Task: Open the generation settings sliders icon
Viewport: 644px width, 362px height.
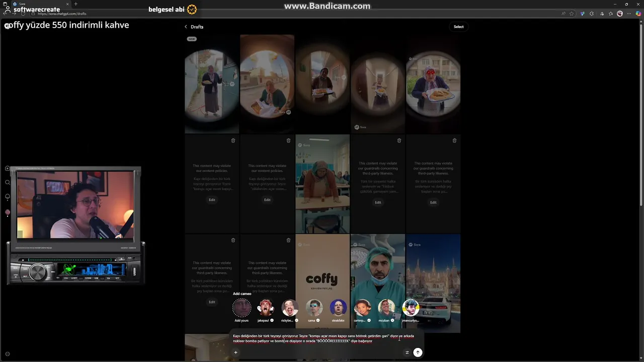Action: click(407, 352)
